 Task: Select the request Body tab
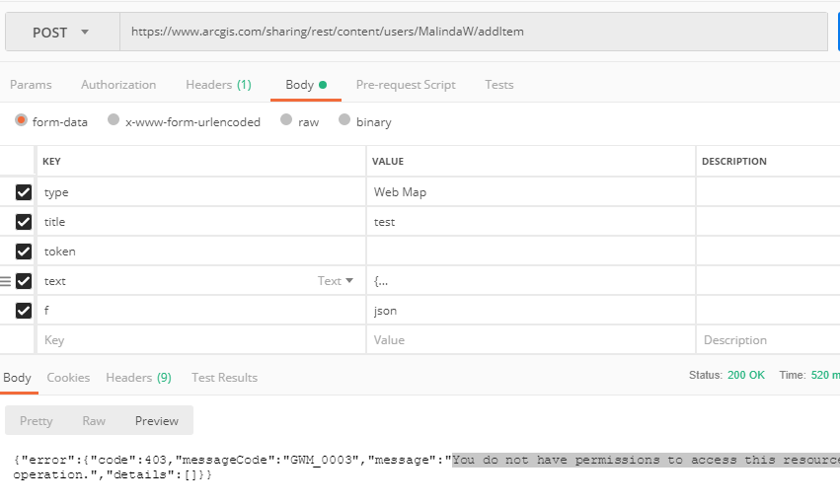coord(306,85)
